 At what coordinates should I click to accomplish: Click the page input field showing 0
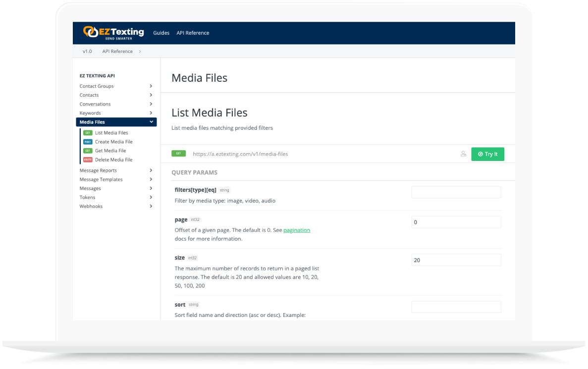pyautogui.click(x=456, y=222)
